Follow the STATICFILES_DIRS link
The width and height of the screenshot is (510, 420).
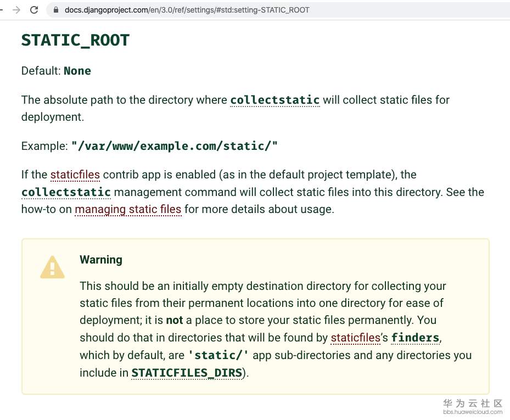pyautogui.click(x=187, y=373)
